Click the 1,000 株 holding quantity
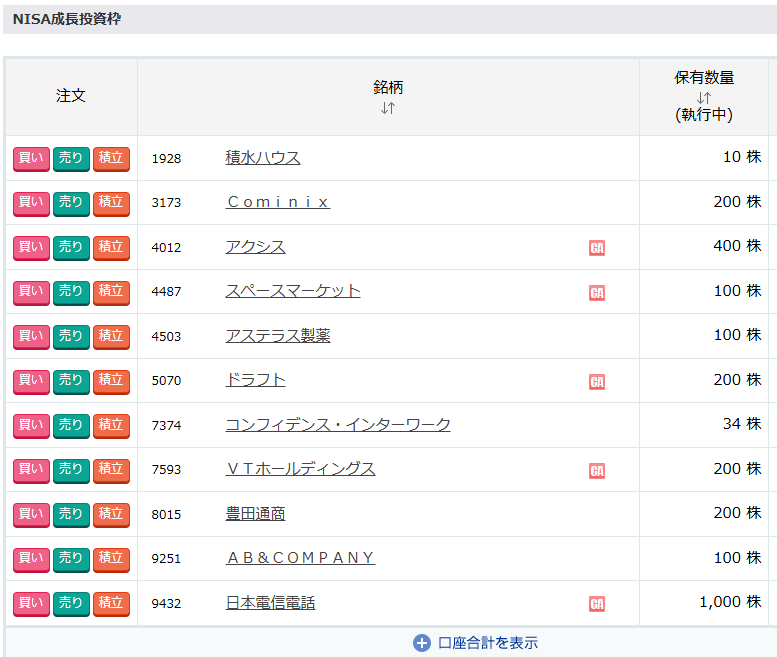777x657 pixels. [x=730, y=602]
